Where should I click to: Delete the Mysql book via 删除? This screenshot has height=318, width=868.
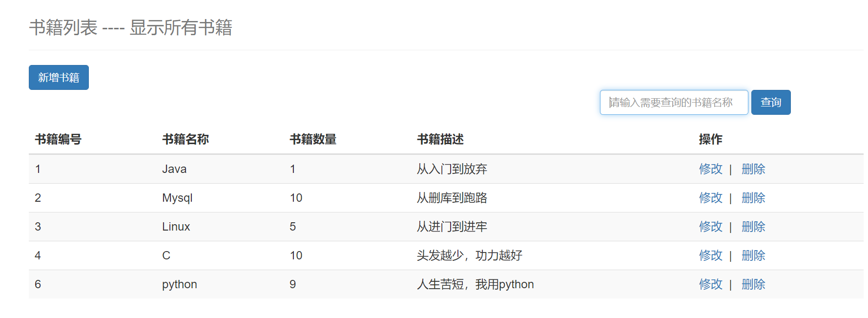tap(753, 198)
